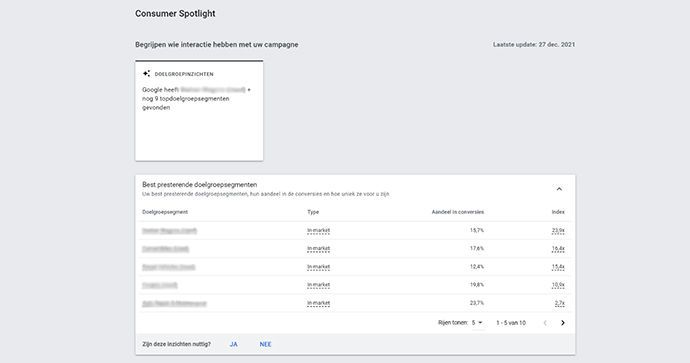The image size is (690, 363).
Task: Click the blurred segment name in 16,4x row
Action: (x=165, y=249)
